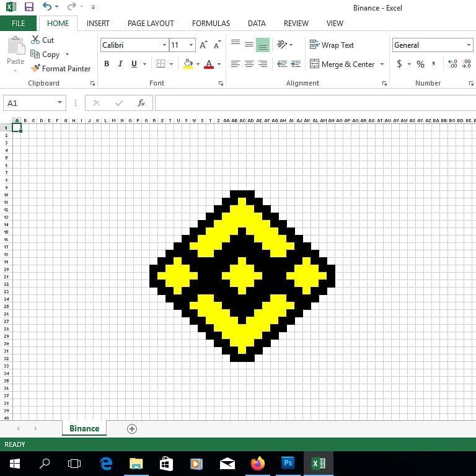
Task: Click the Paste clipboard icon
Action: point(15,45)
